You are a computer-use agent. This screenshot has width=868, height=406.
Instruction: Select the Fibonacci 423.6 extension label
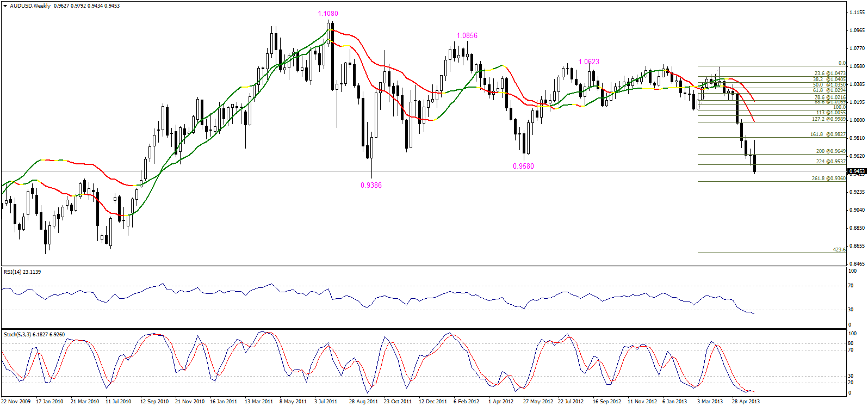pos(839,250)
